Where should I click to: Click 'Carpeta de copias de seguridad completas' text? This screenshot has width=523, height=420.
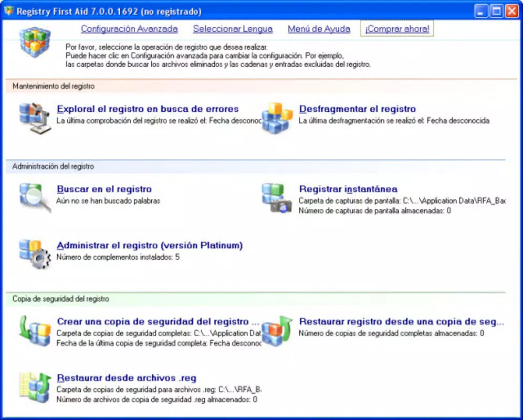159,333
